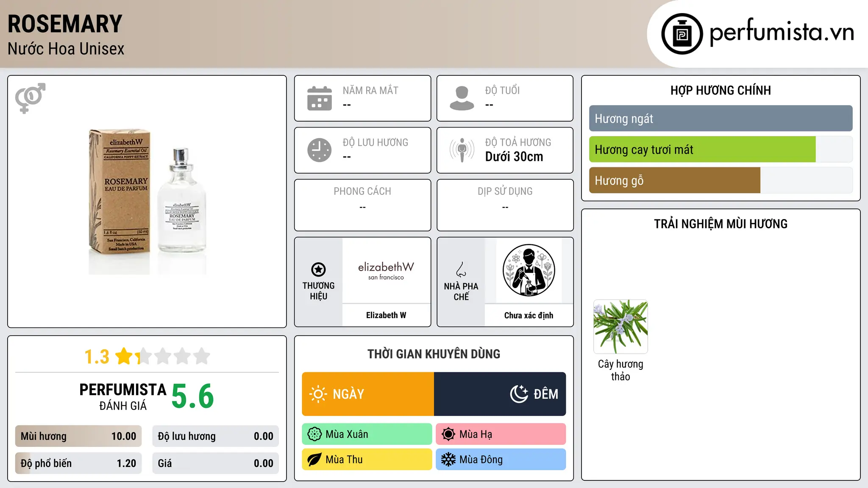Click the leaf icon for Mùa Thu
Viewport: 868px width, 488px height.
click(x=314, y=460)
